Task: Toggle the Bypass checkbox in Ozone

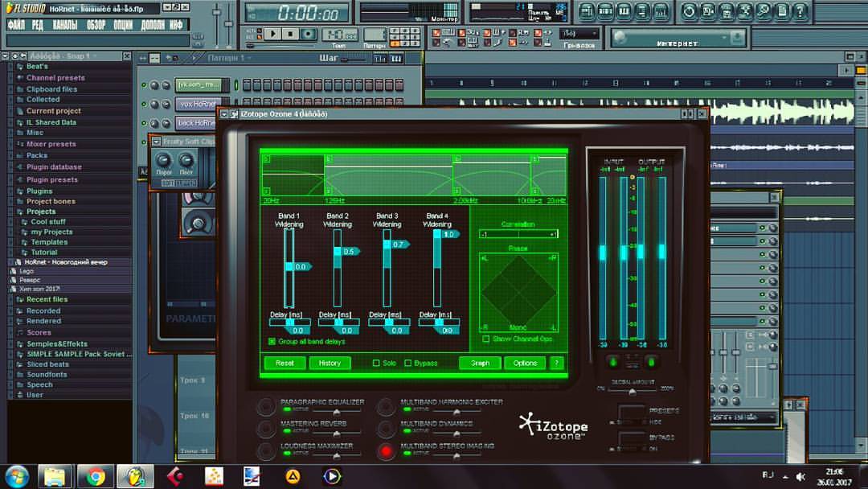Action: pos(408,363)
